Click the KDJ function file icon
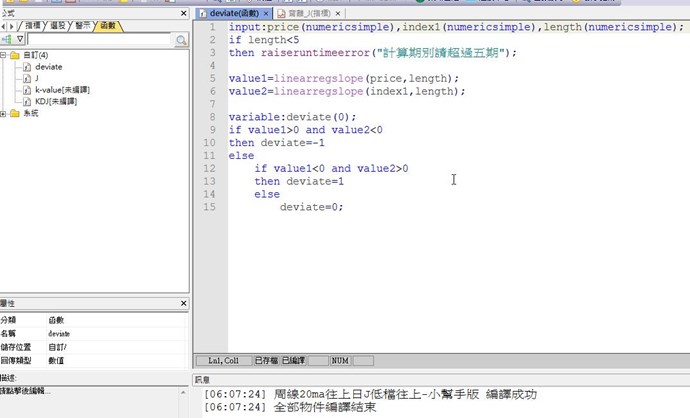 [x=27, y=102]
